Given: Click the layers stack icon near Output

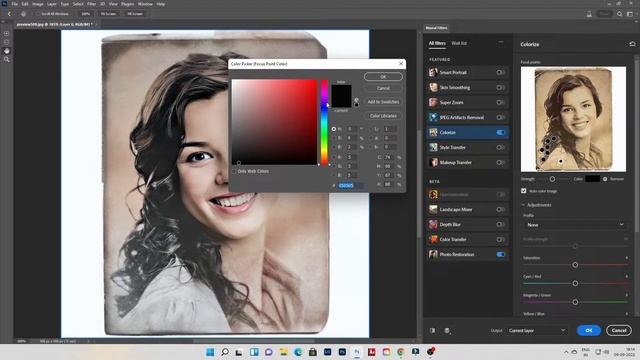Looking at the screenshot, I should coord(447,331).
